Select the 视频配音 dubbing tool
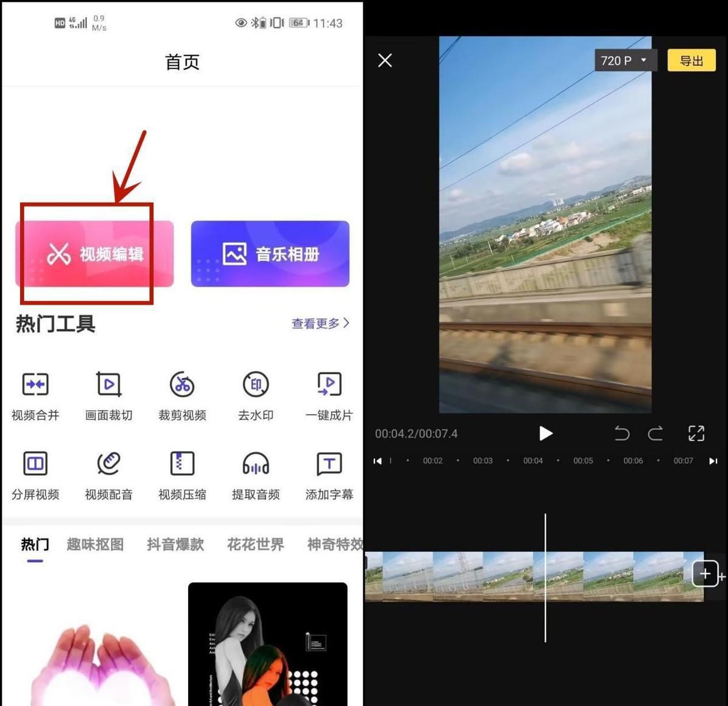The width and height of the screenshot is (728, 706). pyautogui.click(x=109, y=464)
